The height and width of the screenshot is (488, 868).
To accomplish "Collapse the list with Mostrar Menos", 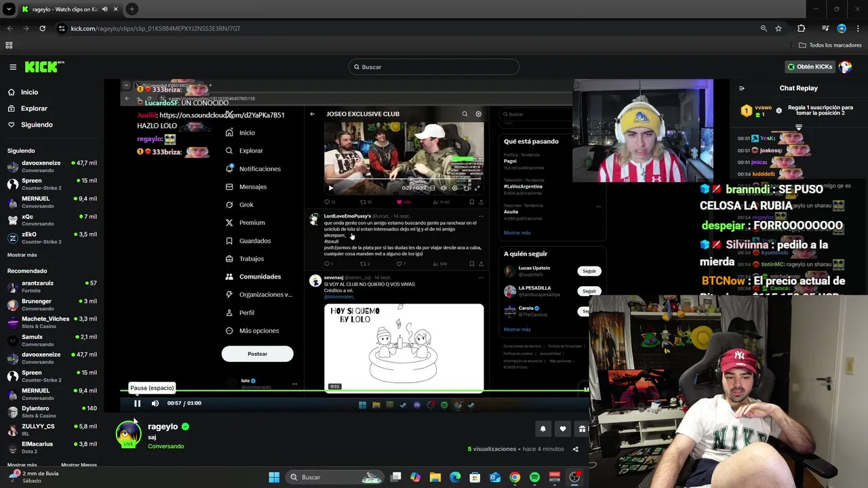I will tap(79, 465).
